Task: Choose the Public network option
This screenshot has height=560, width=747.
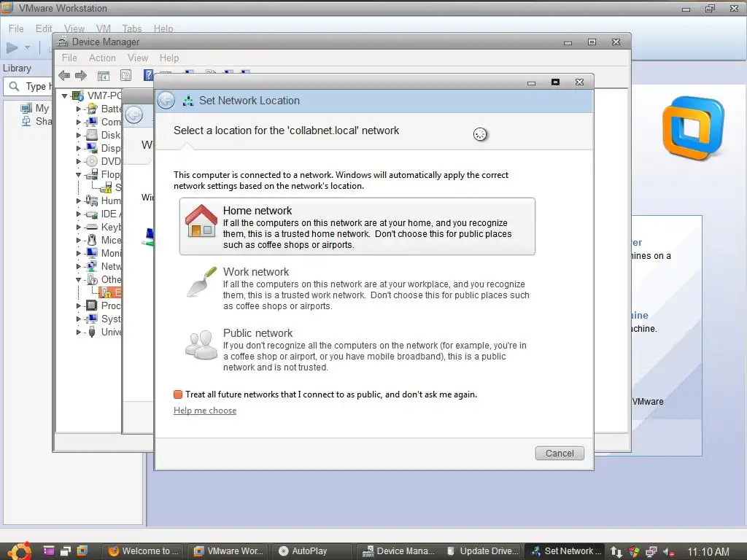Action: (357, 349)
